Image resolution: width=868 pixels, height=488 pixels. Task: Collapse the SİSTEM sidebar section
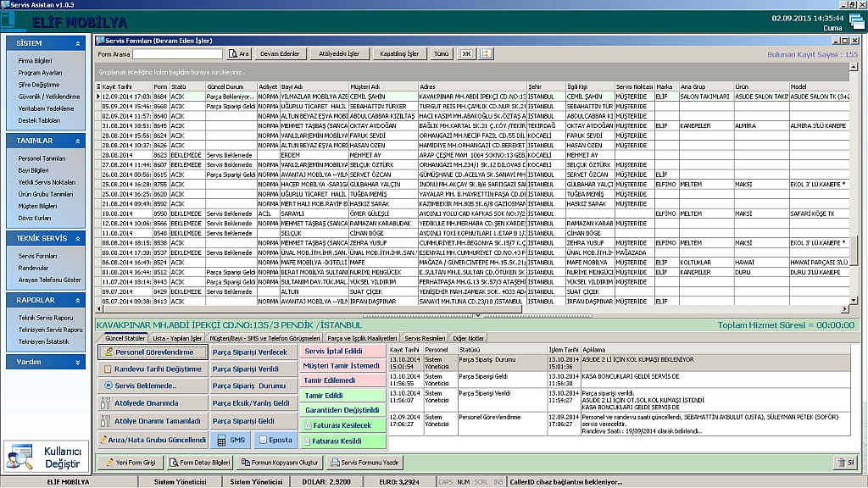click(x=77, y=43)
